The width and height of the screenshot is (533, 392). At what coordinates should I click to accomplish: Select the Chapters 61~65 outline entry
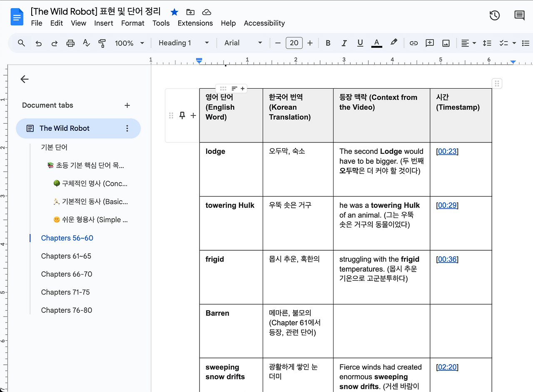point(66,256)
